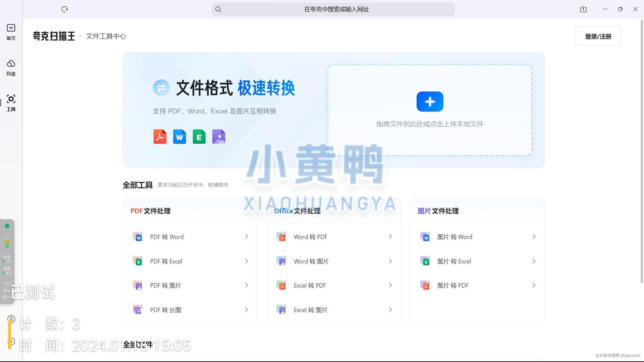This screenshot has width=644, height=362.
Task: Click the 图片 转 Excel icon
Action: point(425,261)
